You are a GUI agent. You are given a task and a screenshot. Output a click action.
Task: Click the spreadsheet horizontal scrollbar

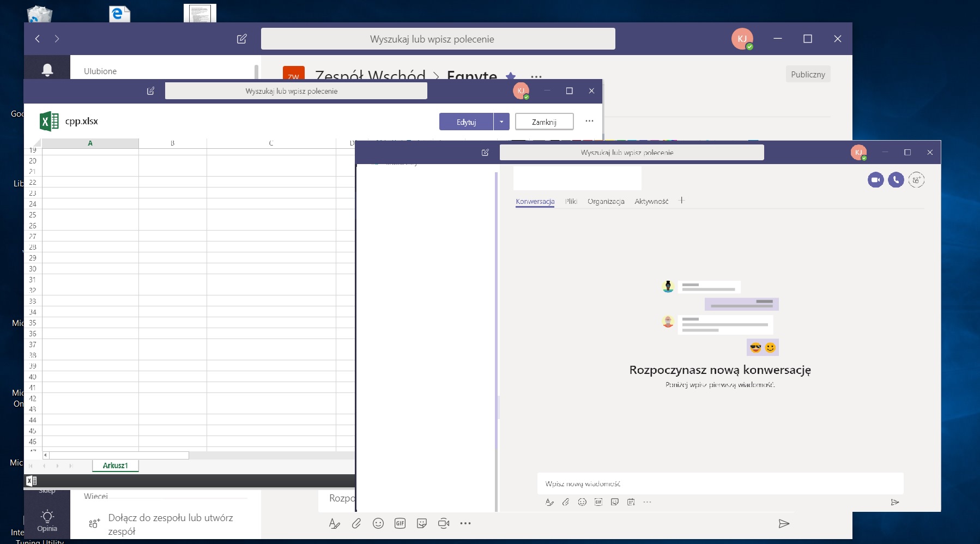click(119, 455)
